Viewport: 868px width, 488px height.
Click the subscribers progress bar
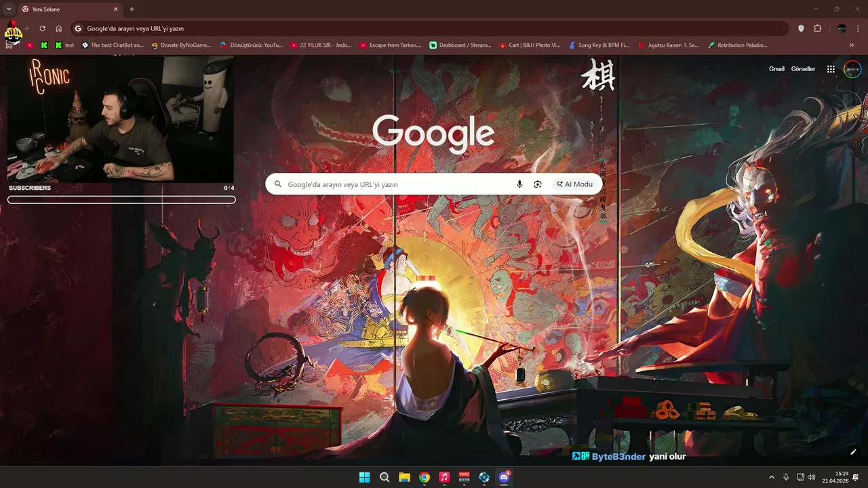point(121,200)
